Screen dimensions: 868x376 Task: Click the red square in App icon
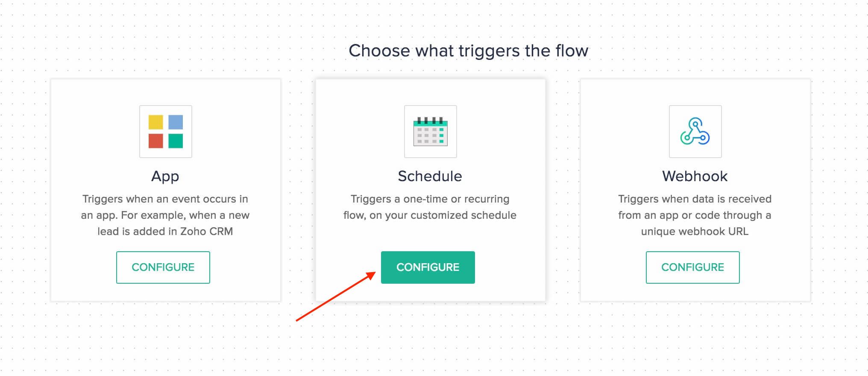pos(155,141)
